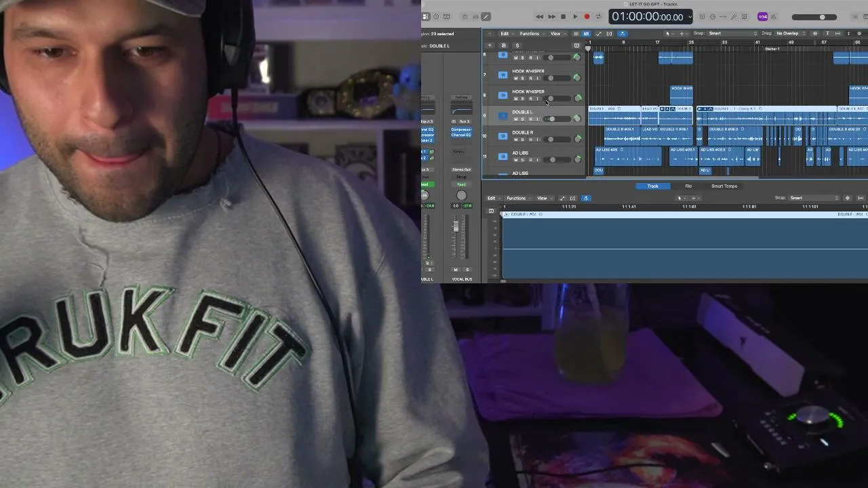Image resolution: width=868 pixels, height=488 pixels.
Task: Toggle the purple count-in button
Action: pos(763,17)
